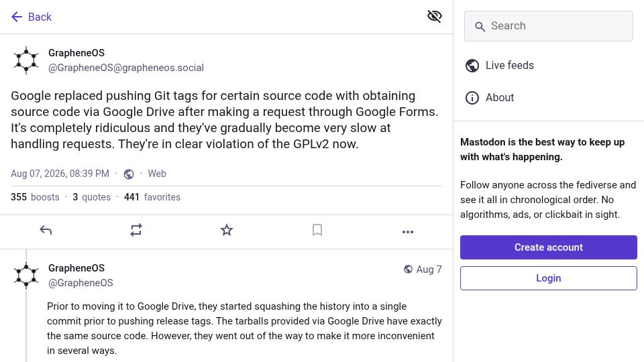Favorite the post with the star icon
644x362 pixels.
click(x=227, y=230)
